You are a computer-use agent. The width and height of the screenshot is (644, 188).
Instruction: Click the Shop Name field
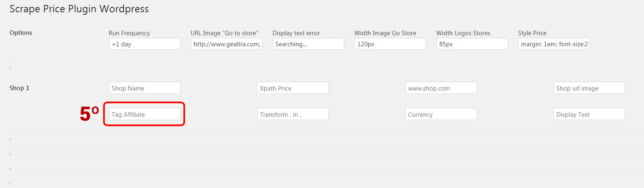144,88
